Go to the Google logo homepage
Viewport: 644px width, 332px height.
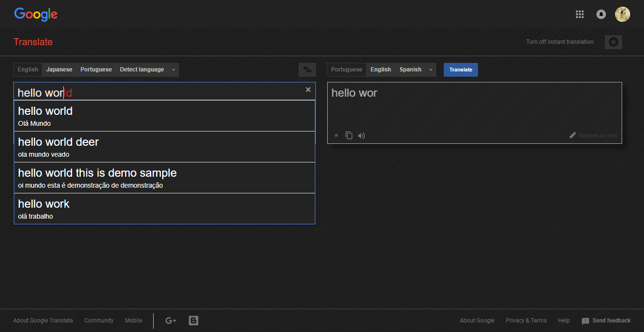(x=36, y=14)
